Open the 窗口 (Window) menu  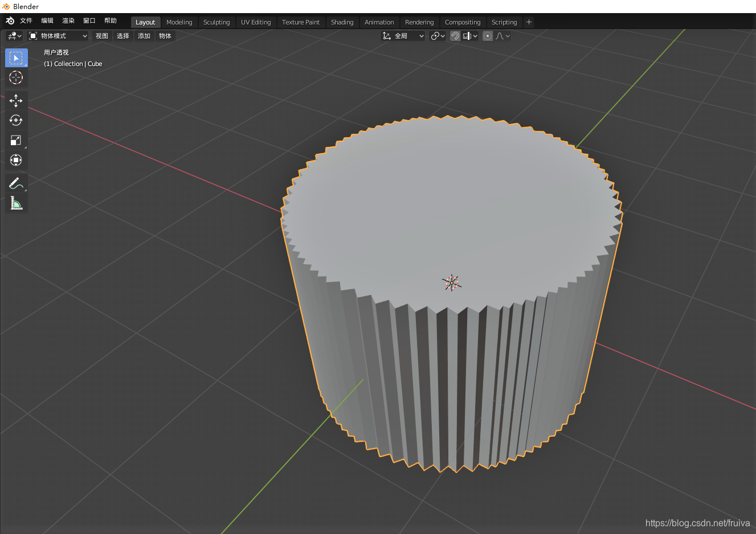[89, 21]
